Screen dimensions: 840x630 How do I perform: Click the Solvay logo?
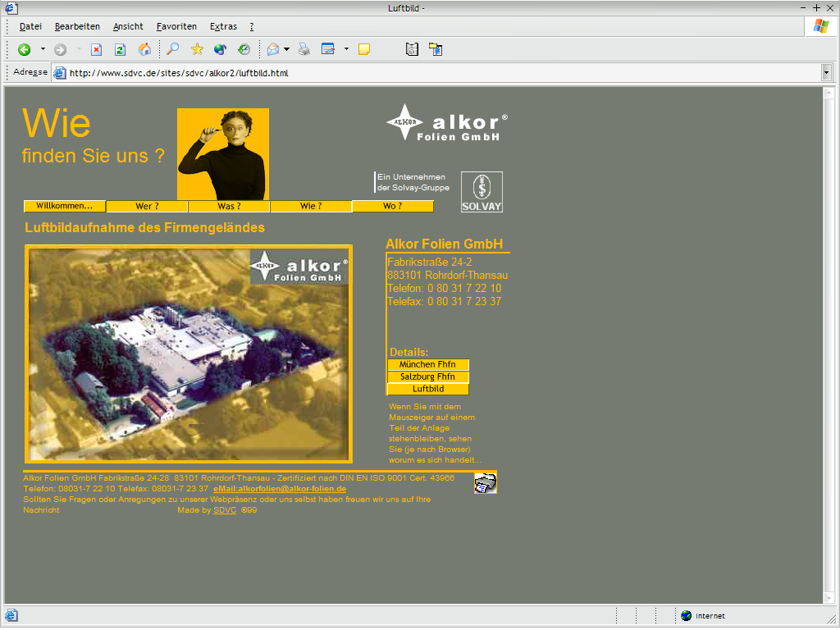pos(482,192)
